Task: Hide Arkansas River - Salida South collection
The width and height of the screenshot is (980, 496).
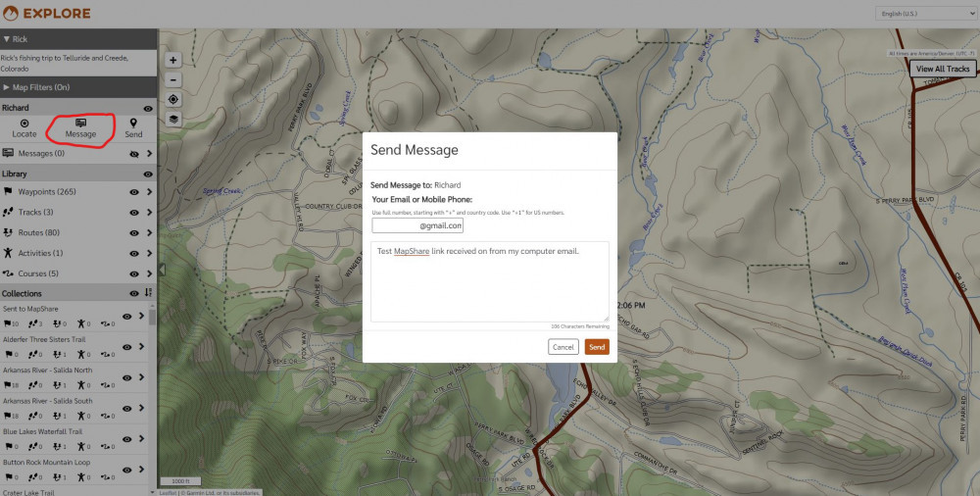Action: (x=126, y=409)
